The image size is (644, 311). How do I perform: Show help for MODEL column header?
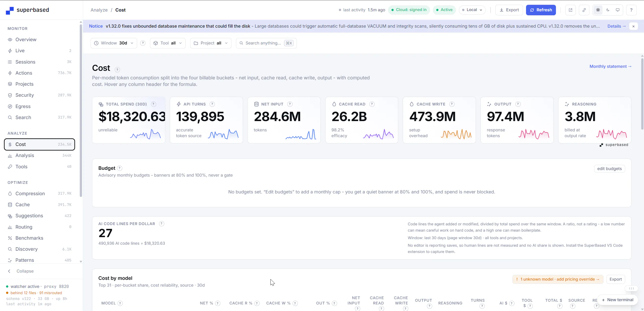pos(120,303)
